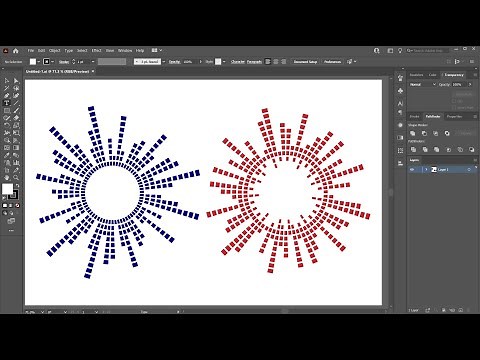
Task: Switch to the Swatches tab
Action: click(x=416, y=75)
